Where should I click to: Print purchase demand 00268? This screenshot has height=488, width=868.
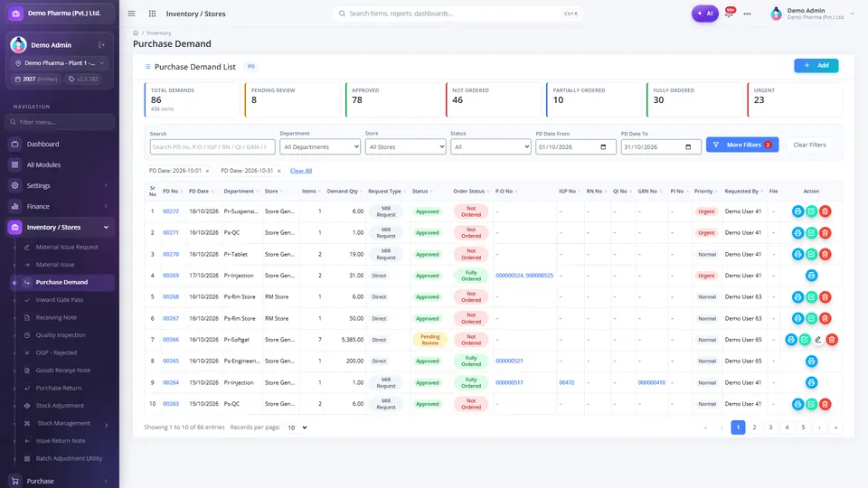[797, 297]
